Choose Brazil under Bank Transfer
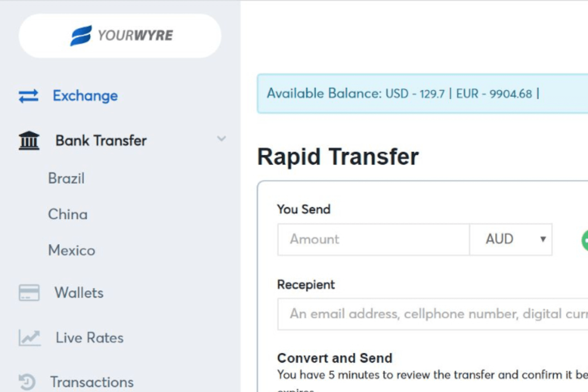The width and height of the screenshot is (588, 392). [67, 178]
